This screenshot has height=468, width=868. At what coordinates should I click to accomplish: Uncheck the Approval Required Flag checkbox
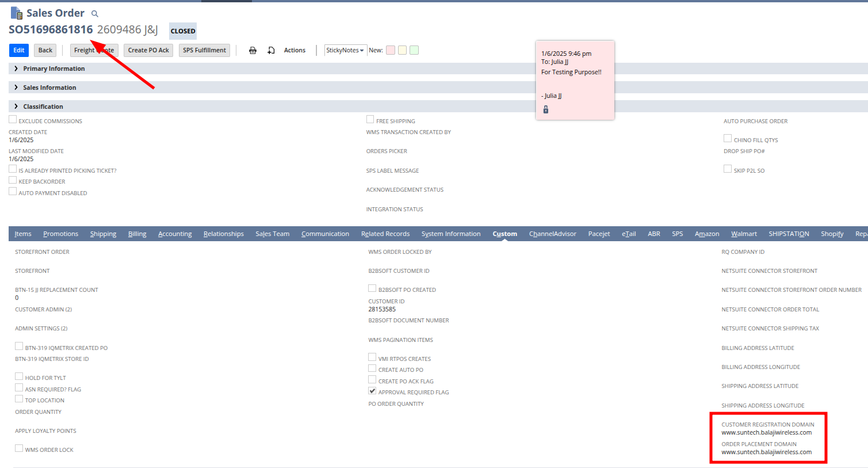coord(372,391)
